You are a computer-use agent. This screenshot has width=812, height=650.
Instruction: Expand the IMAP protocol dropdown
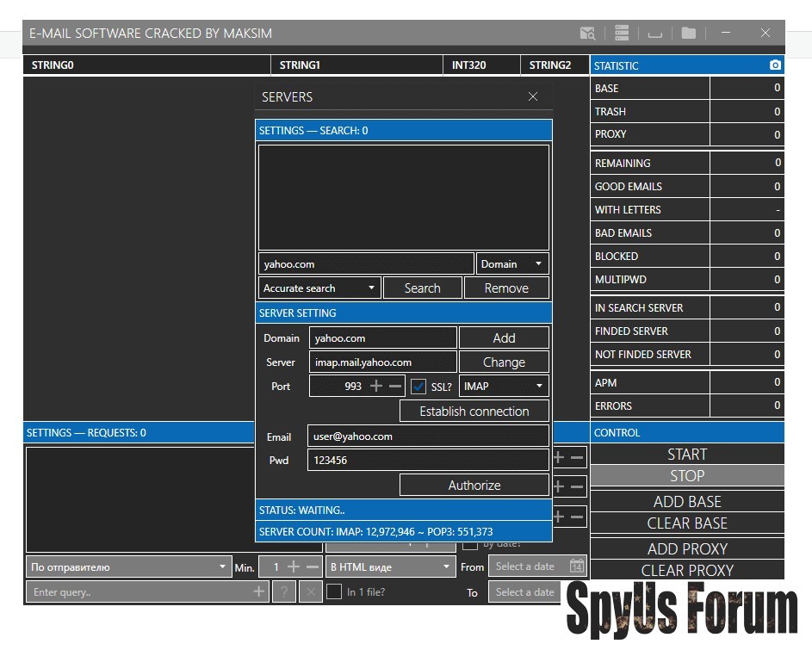pos(504,387)
